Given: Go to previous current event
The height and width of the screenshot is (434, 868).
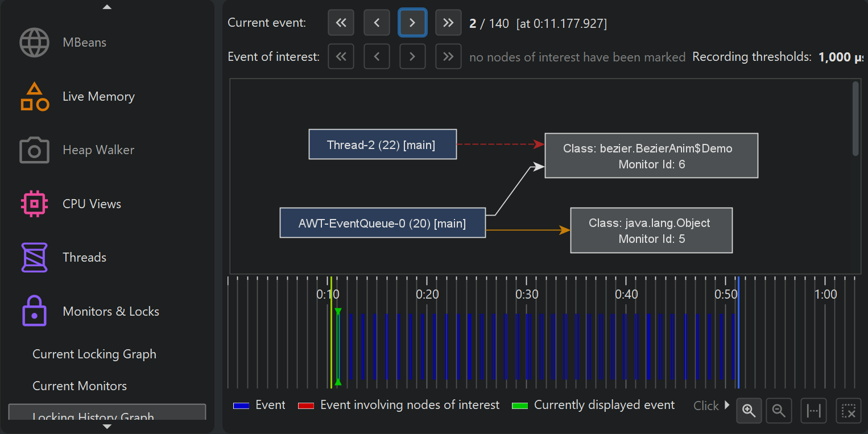Looking at the screenshot, I should [x=377, y=23].
